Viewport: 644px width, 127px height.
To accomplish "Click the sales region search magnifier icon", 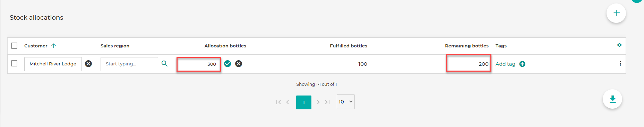I will tap(165, 64).
